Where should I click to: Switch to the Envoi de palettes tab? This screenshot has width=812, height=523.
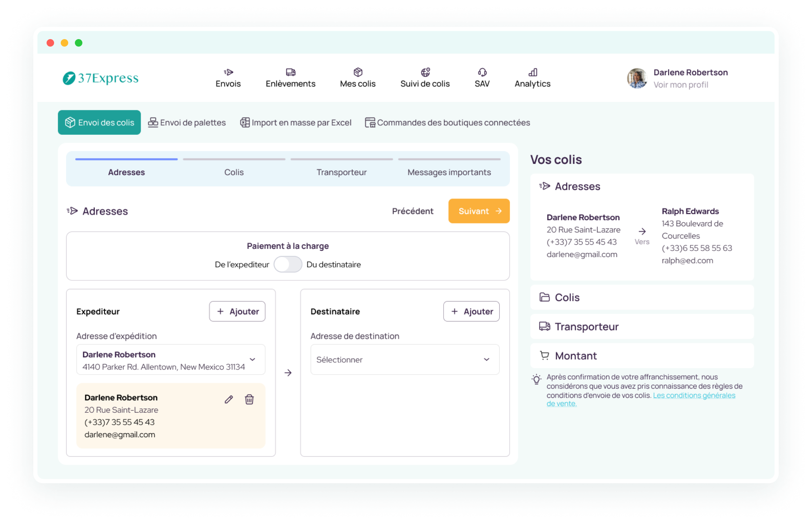(x=187, y=123)
